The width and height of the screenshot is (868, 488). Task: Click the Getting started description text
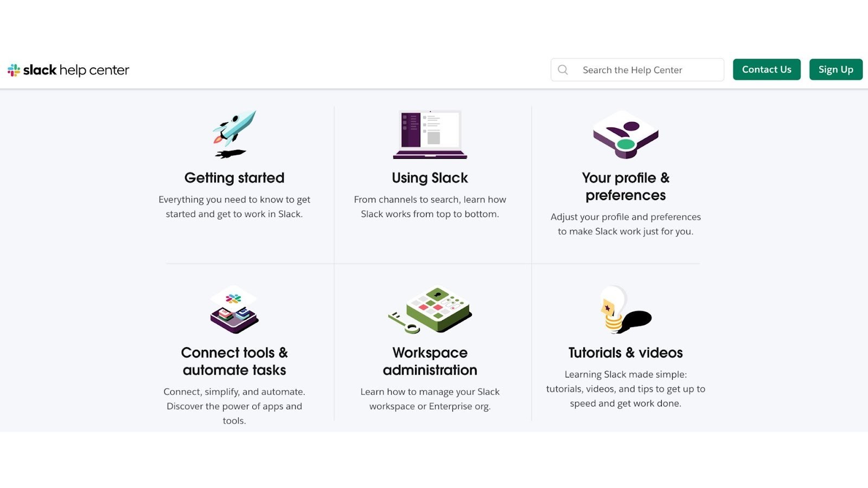pyautogui.click(x=234, y=207)
